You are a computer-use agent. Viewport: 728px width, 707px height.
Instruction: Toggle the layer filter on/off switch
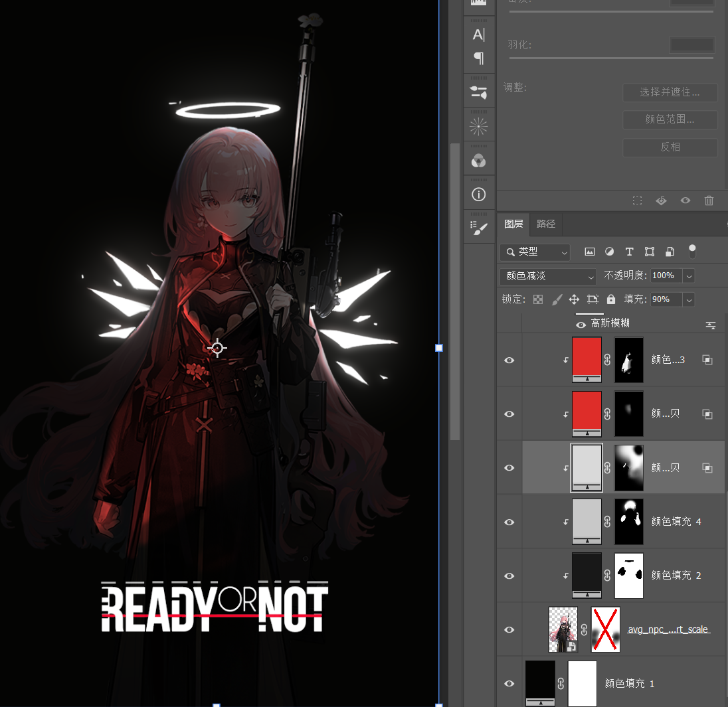click(692, 251)
